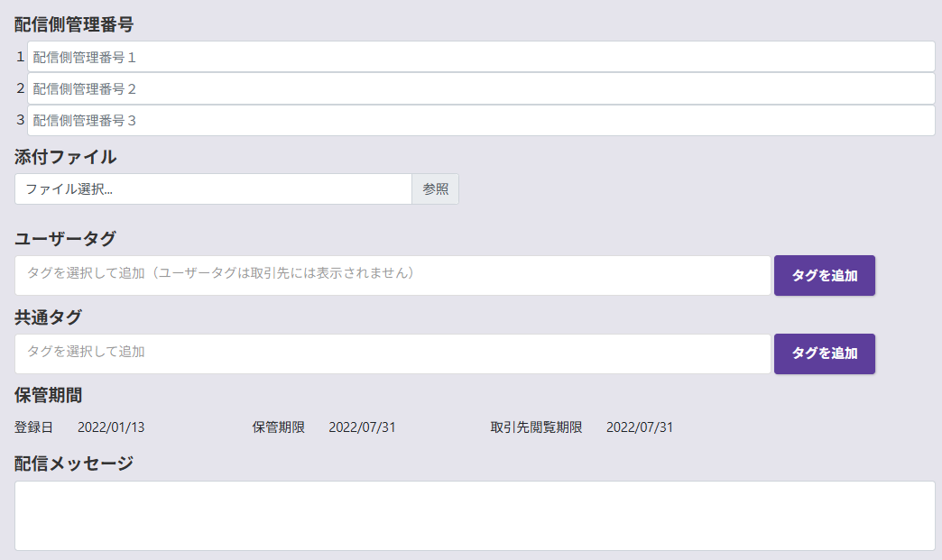
Task: Select the 配信側管理番号３ input field
Action: pyautogui.click(x=480, y=120)
